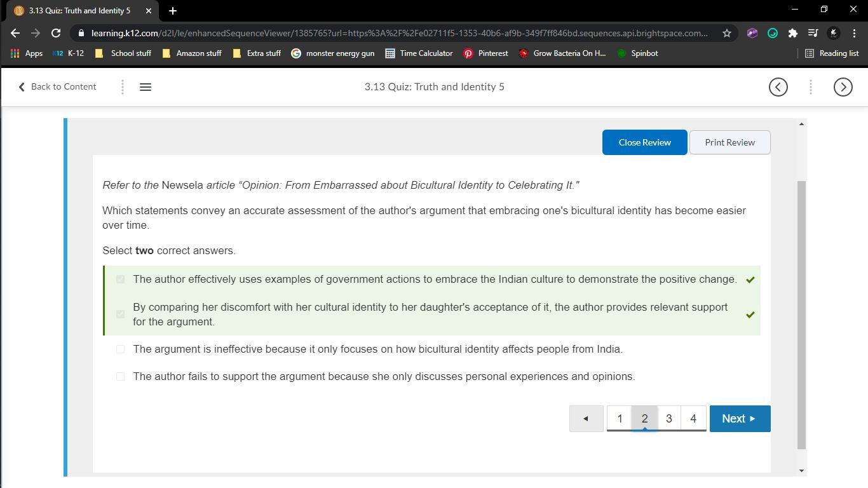Go to the previous question with the arrow button

[587, 419]
